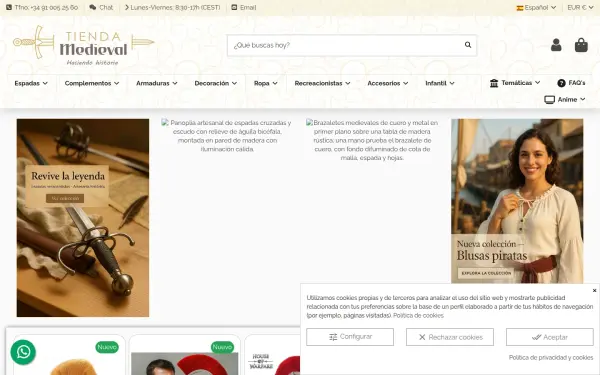Image resolution: width=600 pixels, height=375 pixels.
Task: Click the Configurar cookies button
Action: click(350, 337)
